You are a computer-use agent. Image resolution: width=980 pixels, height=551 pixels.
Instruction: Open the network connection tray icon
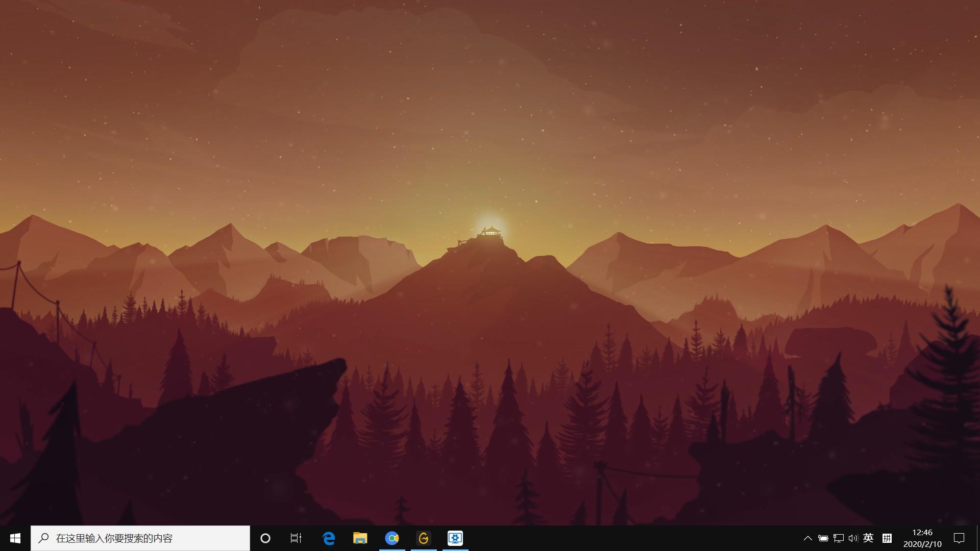838,538
